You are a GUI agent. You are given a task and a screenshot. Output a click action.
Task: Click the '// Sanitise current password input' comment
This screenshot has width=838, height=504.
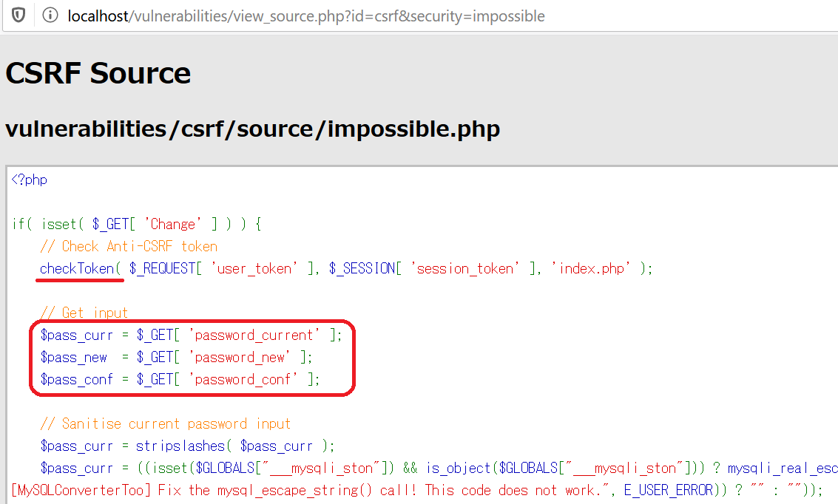pyautogui.click(x=165, y=424)
